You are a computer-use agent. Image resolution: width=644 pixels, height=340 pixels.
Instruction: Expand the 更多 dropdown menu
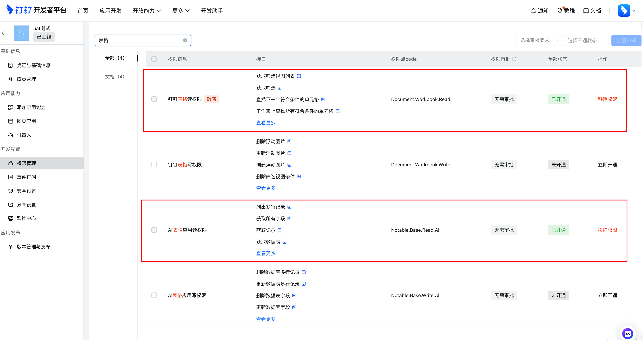coord(181,11)
